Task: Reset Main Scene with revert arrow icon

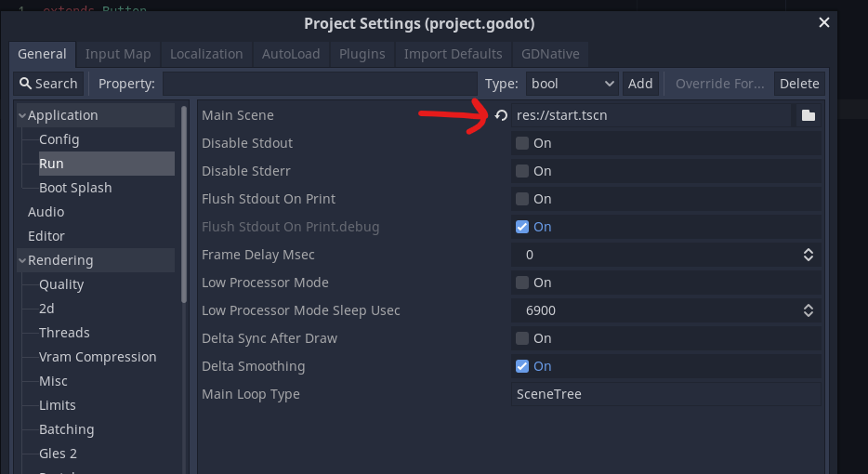Action: click(501, 115)
